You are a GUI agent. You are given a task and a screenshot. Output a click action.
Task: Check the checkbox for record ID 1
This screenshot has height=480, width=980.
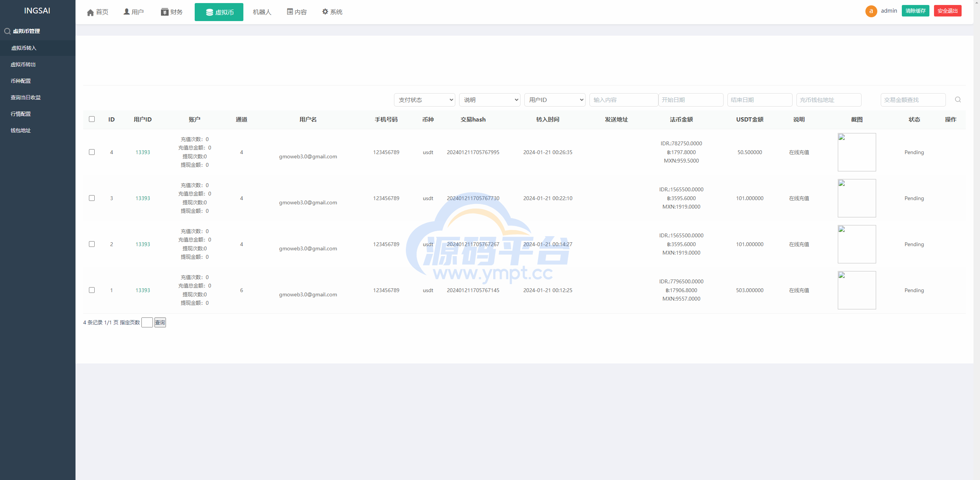(92, 290)
